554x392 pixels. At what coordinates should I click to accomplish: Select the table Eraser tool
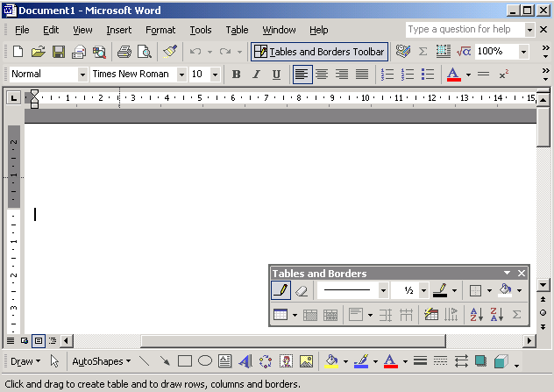302,290
